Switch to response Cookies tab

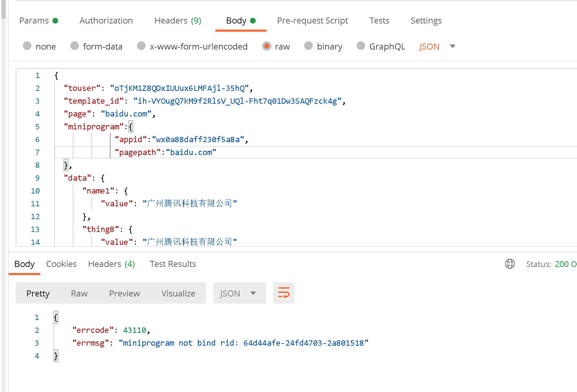coord(61,264)
